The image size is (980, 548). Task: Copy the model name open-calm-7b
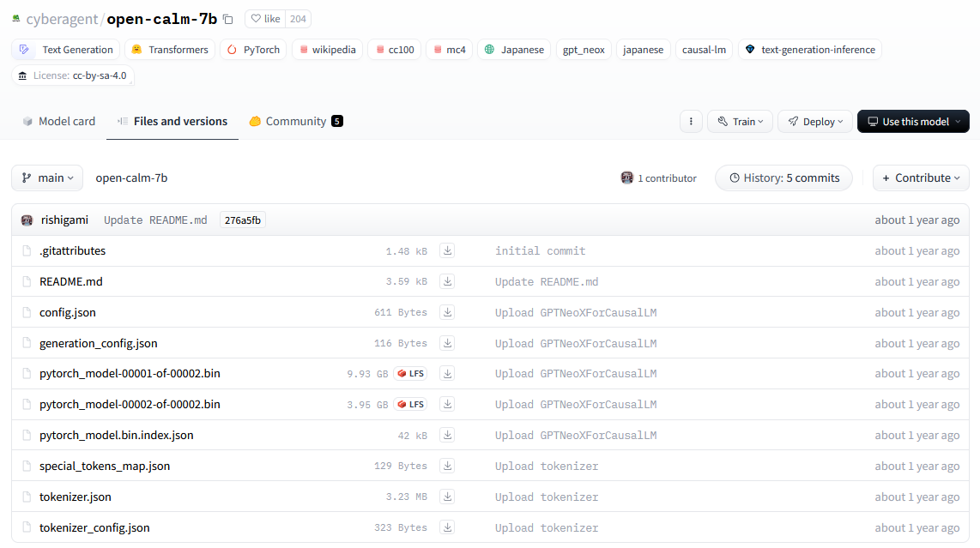point(228,20)
